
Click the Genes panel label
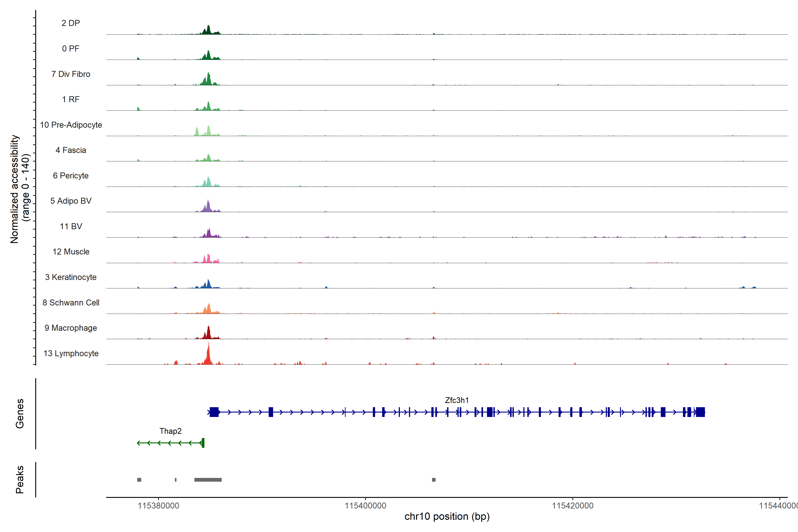tap(20, 413)
